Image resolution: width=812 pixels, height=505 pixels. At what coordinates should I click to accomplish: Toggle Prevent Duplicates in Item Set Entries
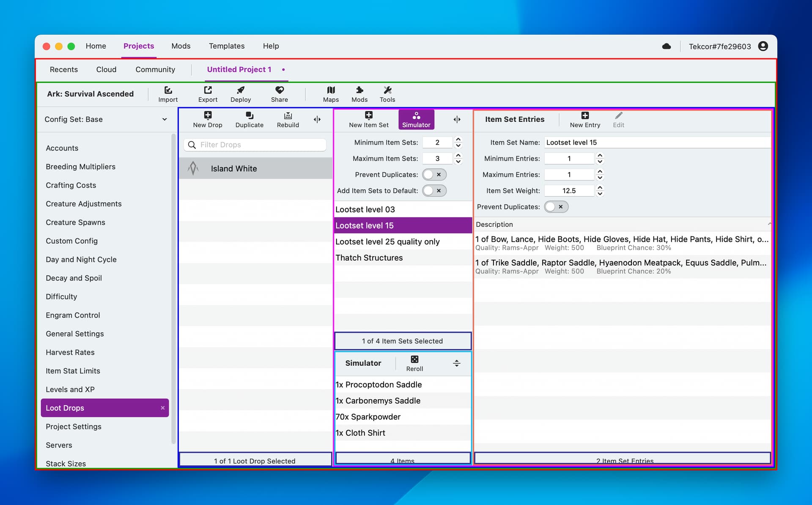(556, 207)
